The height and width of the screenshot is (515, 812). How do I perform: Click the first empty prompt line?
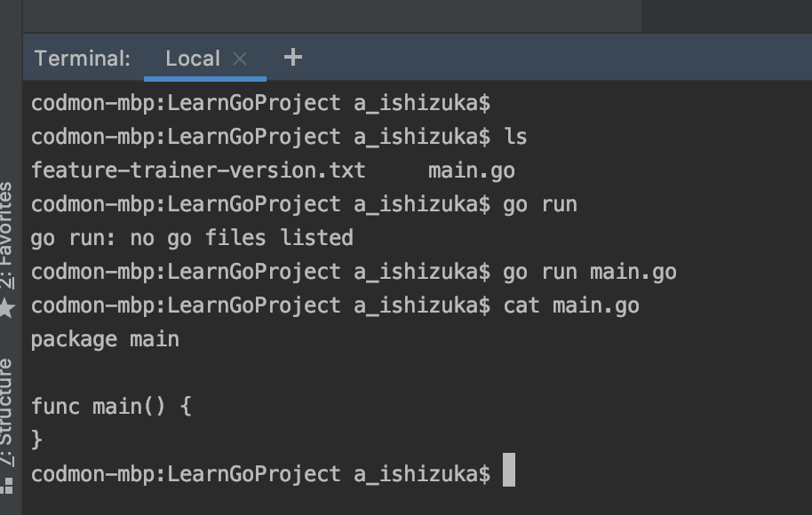click(260, 103)
